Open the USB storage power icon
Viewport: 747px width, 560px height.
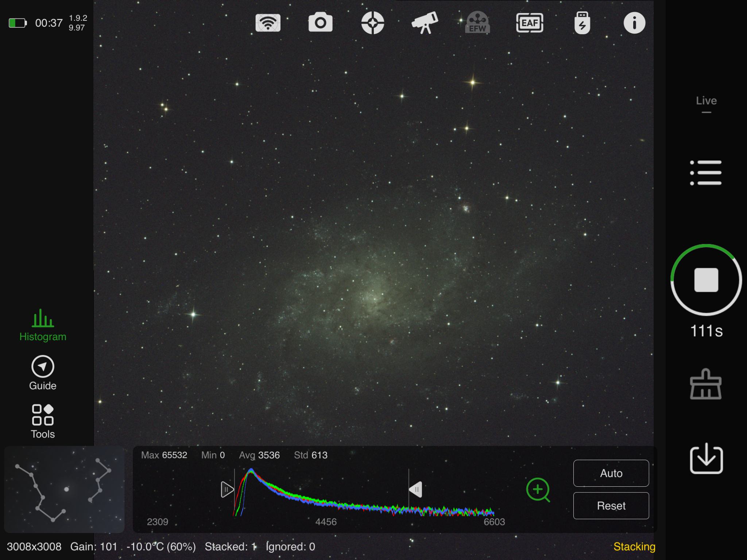tap(582, 23)
